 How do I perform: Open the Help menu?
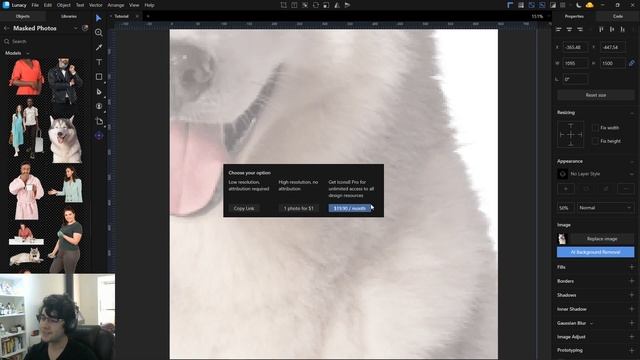coord(149,5)
